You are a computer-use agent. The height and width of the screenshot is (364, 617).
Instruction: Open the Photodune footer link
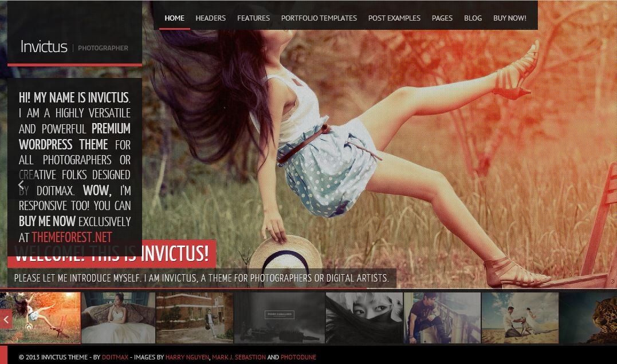coord(298,357)
